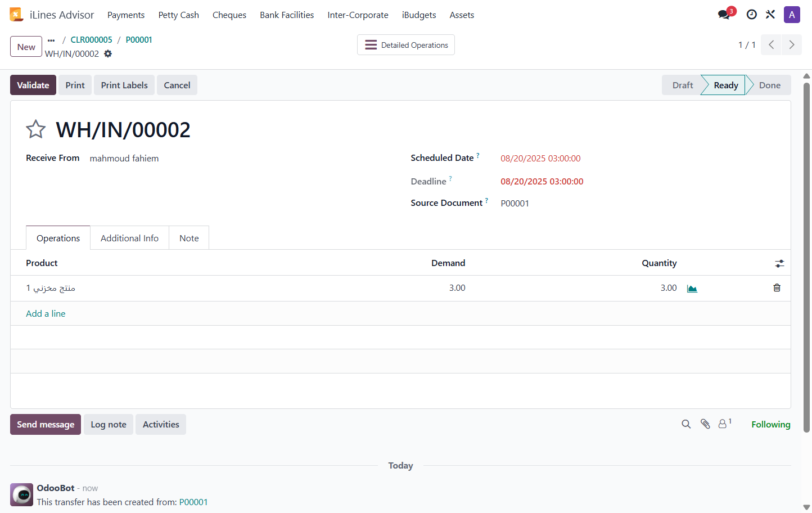Image resolution: width=812 pixels, height=513 pixels.
Task: Expand the breadcrumb ellipsis menu
Action: [x=51, y=40]
